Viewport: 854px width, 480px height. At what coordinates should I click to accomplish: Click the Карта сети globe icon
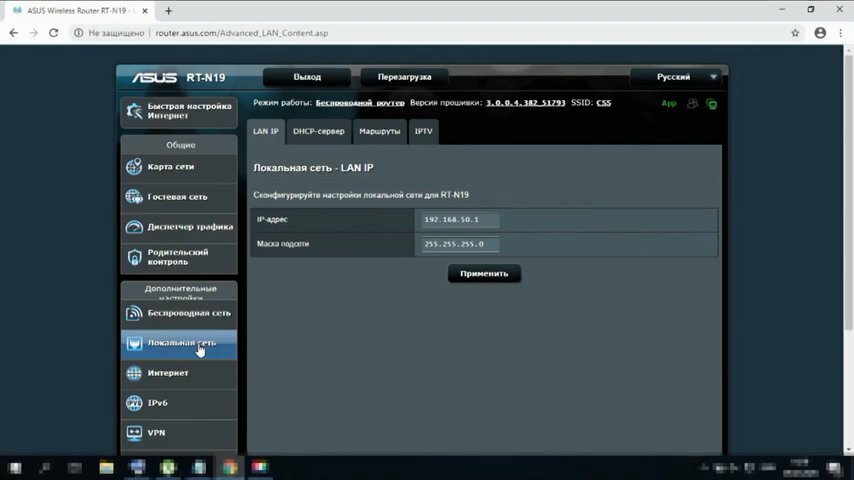pyautogui.click(x=134, y=167)
